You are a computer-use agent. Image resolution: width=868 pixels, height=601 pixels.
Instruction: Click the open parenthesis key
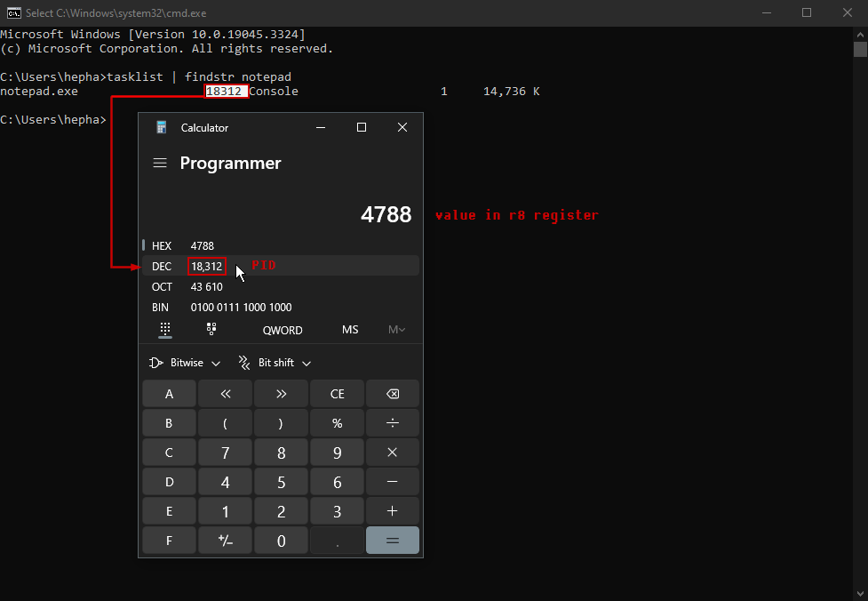click(225, 423)
